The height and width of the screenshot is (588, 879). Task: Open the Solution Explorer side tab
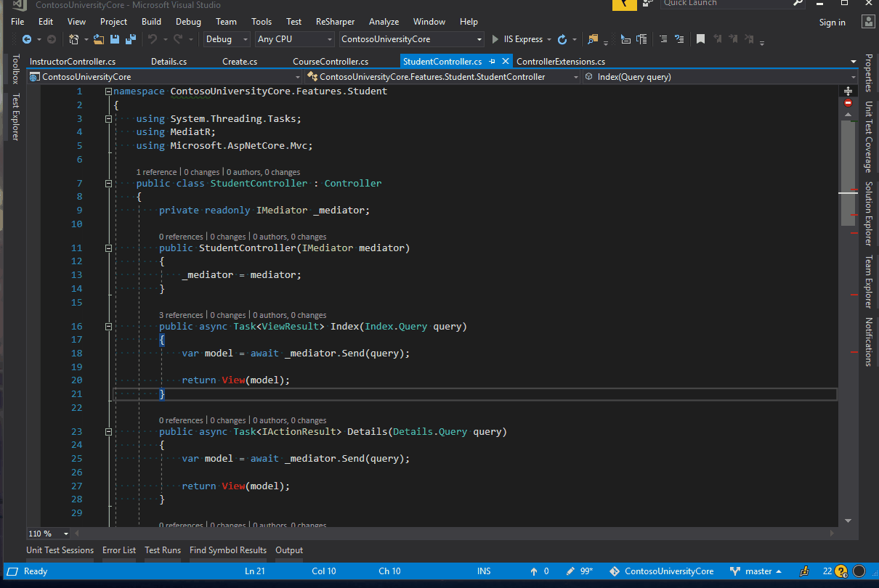[868, 214]
